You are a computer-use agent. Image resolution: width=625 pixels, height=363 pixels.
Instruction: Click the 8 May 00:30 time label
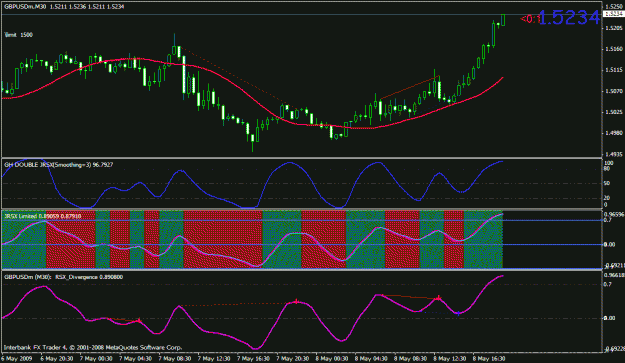(x=331, y=358)
